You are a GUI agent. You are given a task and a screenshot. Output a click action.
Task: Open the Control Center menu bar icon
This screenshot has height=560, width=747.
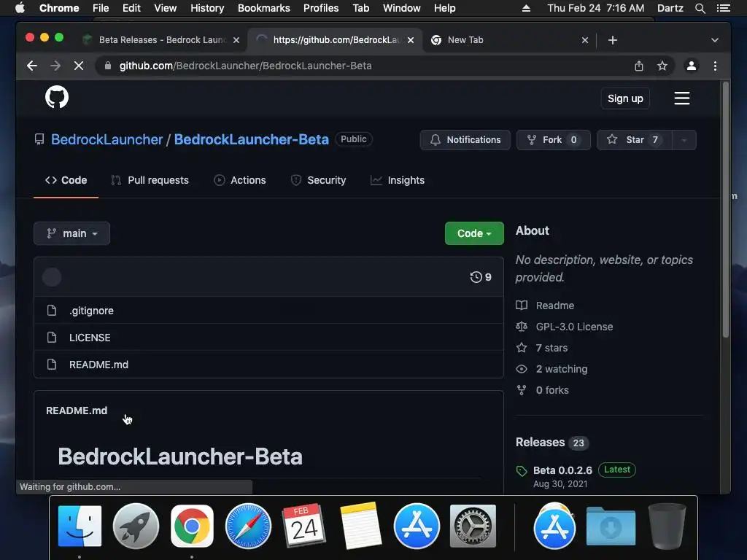(x=724, y=8)
